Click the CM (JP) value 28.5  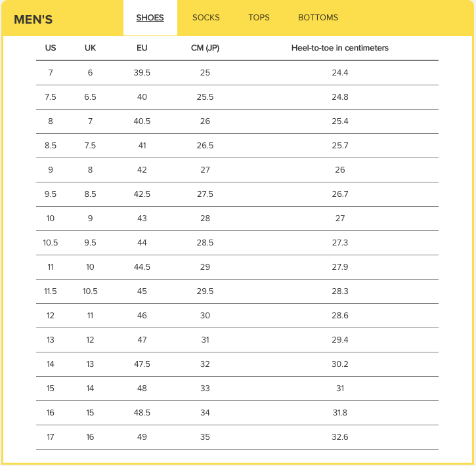[x=205, y=243]
